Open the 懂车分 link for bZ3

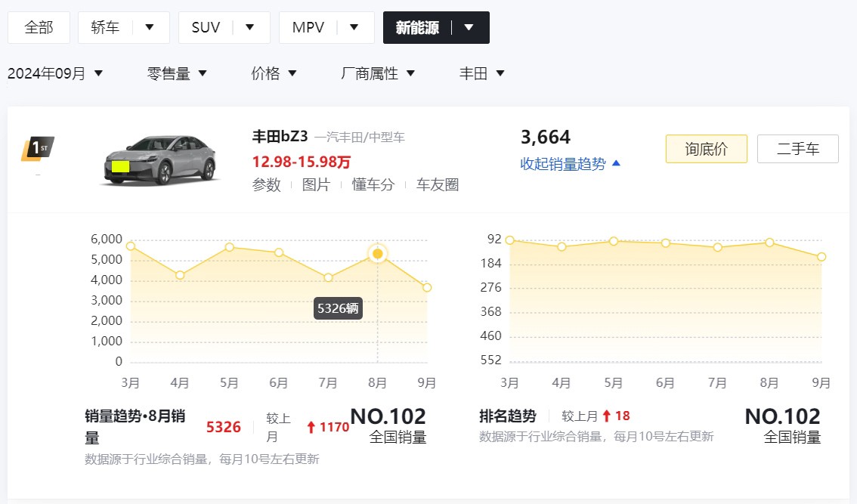tap(373, 185)
